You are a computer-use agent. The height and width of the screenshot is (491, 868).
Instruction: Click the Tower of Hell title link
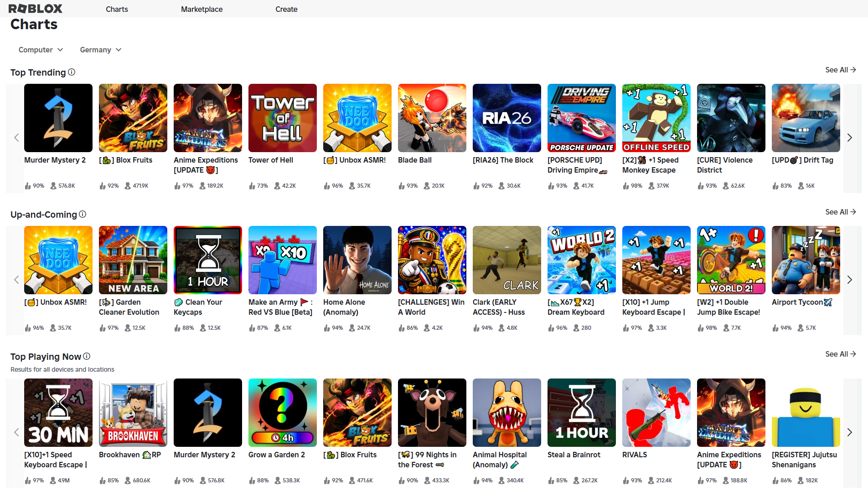271,160
